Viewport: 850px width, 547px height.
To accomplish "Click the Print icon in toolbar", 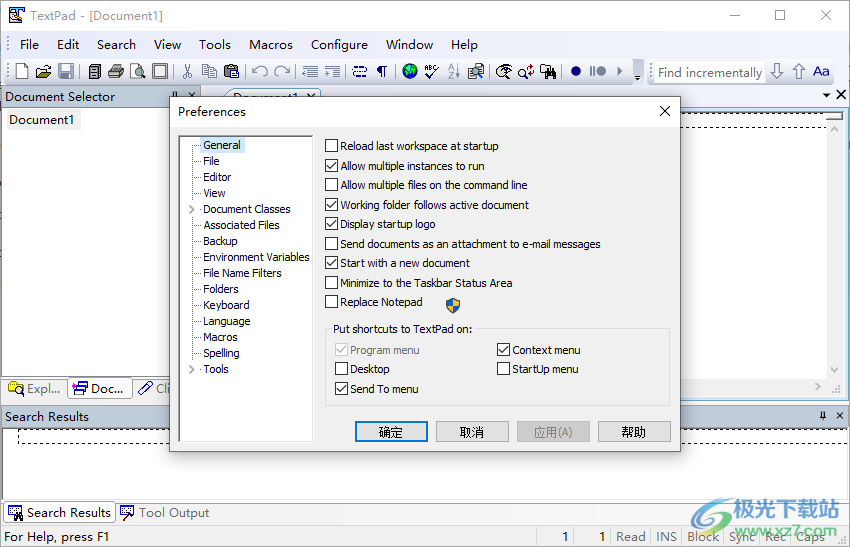I will (x=115, y=71).
